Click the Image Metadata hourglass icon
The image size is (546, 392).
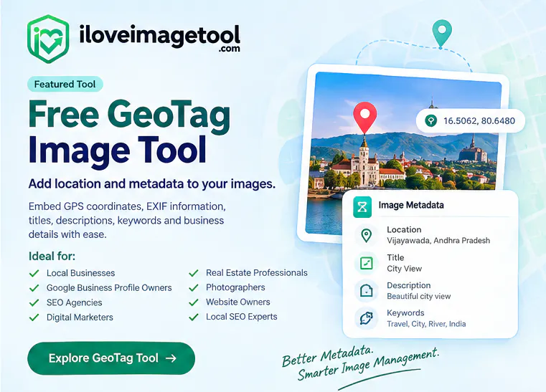tap(362, 207)
